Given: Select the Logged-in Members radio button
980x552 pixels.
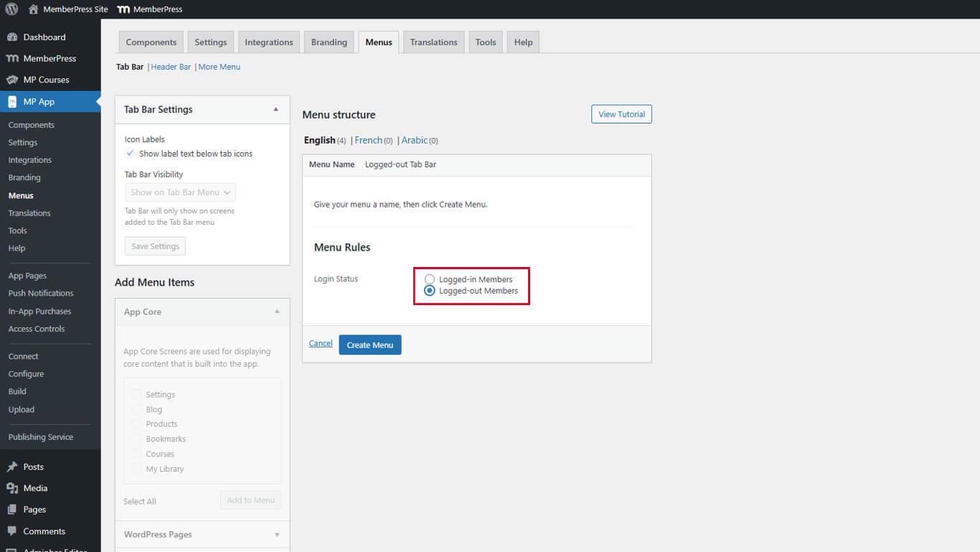Looking at the screenshot, I should click(430, 279).
